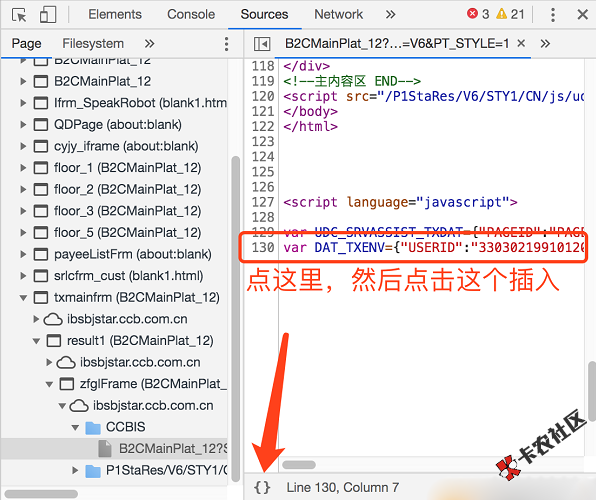
Task: Collapse the result1 frame node
Action: 36,341
